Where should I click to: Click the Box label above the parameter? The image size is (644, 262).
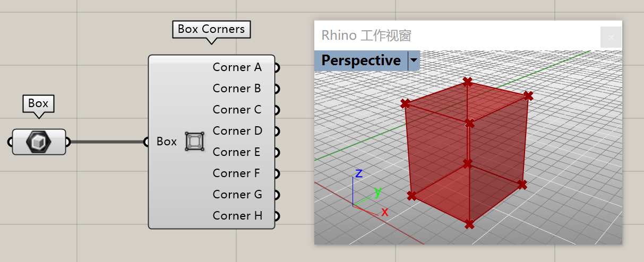click(38, 103)
